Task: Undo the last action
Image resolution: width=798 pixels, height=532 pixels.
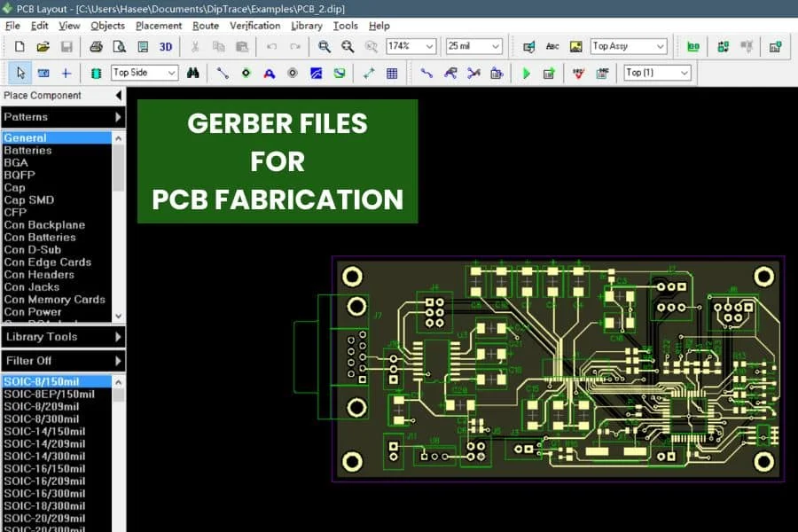Action: point(270,45)
